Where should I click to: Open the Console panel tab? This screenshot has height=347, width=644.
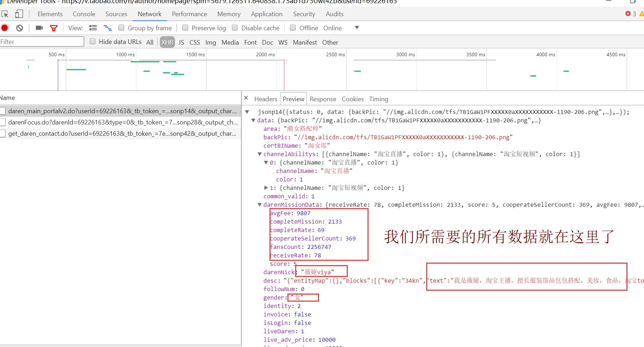click(x=84, y=14)
